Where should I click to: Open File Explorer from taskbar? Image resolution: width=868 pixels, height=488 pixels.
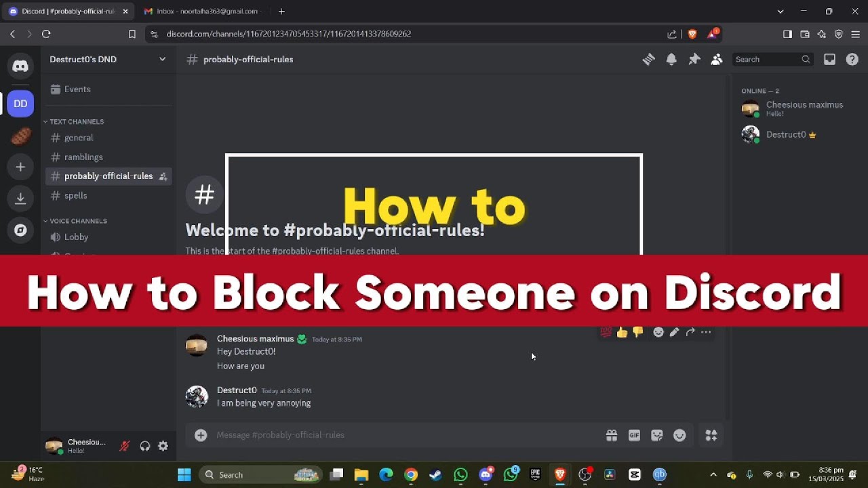[361, 474]
